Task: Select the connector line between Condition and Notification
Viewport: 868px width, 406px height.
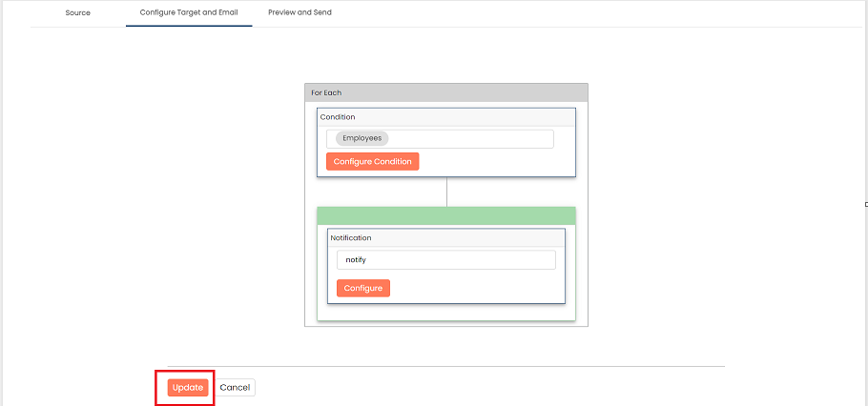Action: click(446, 192)
